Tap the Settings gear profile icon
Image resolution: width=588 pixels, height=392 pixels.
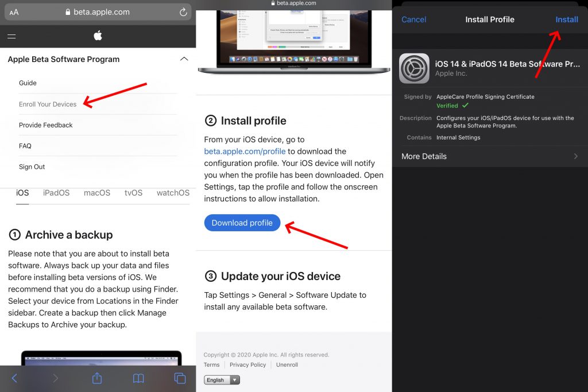[x=414, y=68]
